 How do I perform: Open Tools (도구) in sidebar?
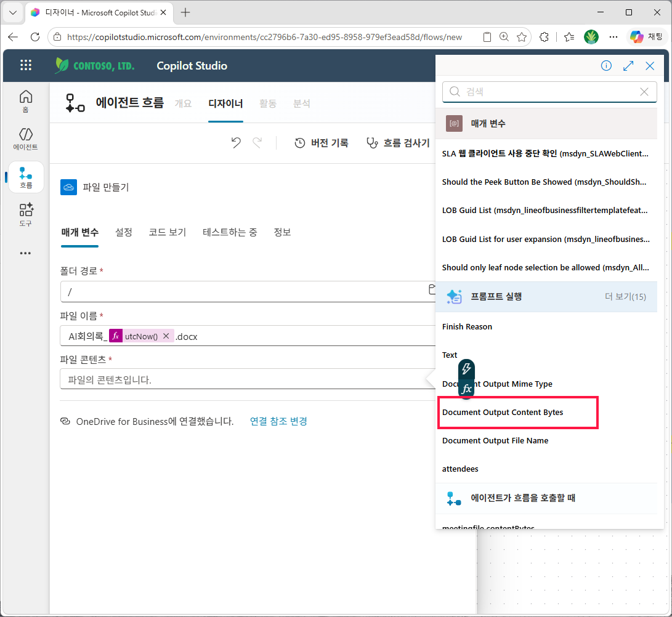click(26, 215)
